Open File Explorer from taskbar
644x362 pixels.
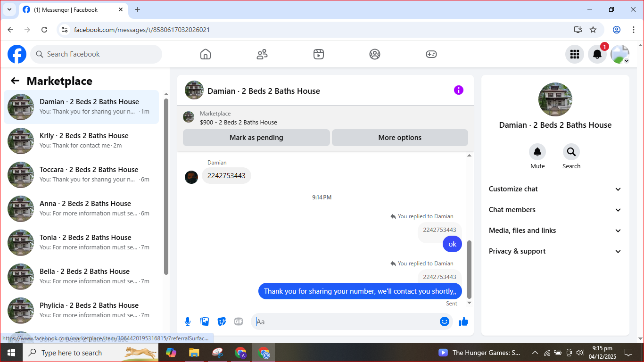[x=194, y=353]
